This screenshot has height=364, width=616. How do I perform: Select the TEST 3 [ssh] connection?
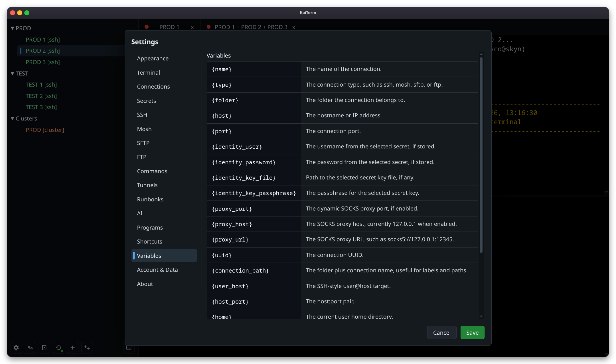pos(41,107)
